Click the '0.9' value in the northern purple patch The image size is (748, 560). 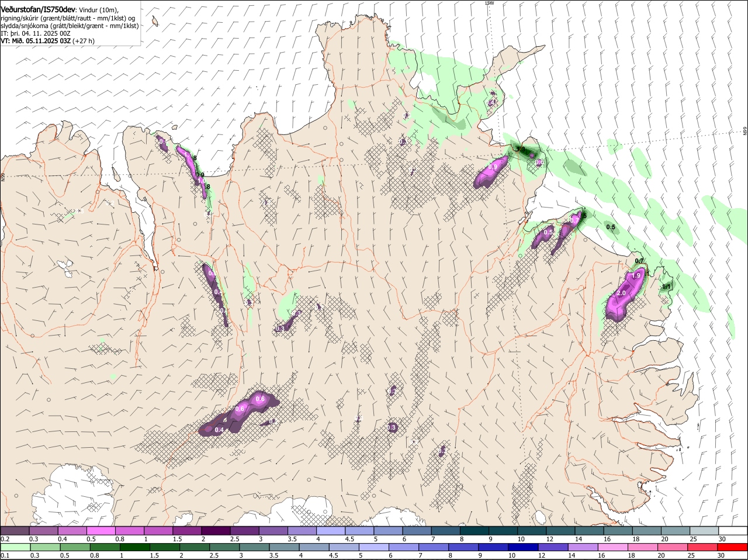pyautogui.click(x=493, y=167)
